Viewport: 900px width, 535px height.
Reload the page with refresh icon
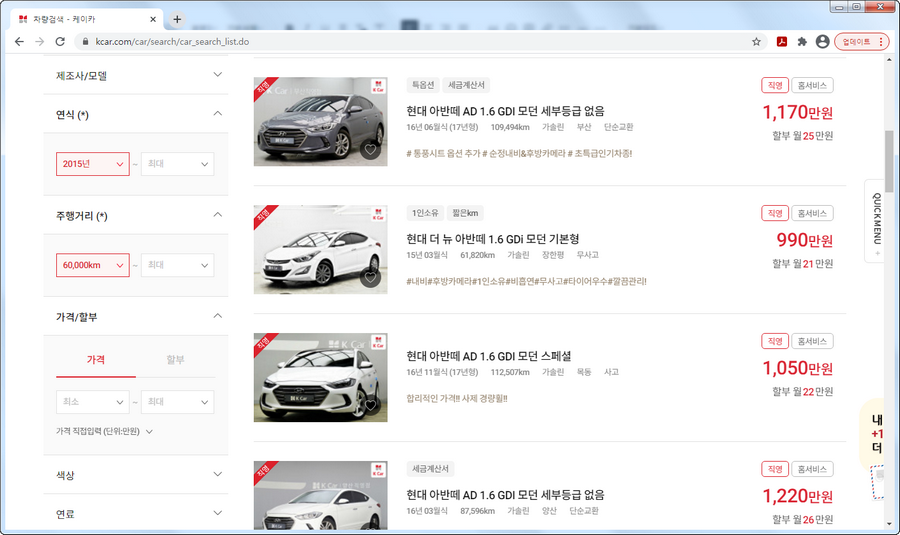tap(60, 41)
